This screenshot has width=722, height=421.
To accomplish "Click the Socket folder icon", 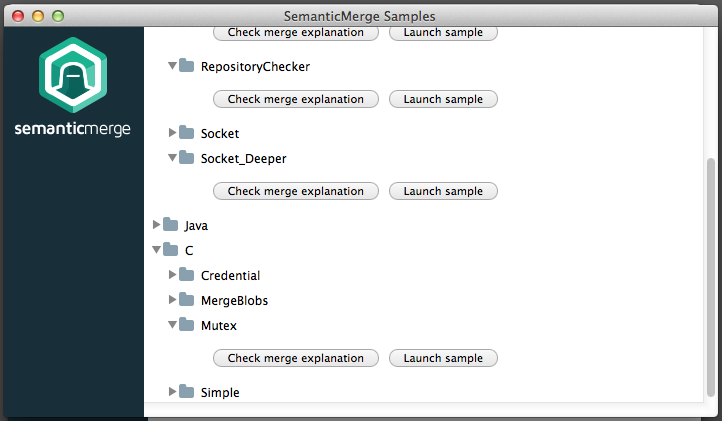I will click(x=186, y=132).
